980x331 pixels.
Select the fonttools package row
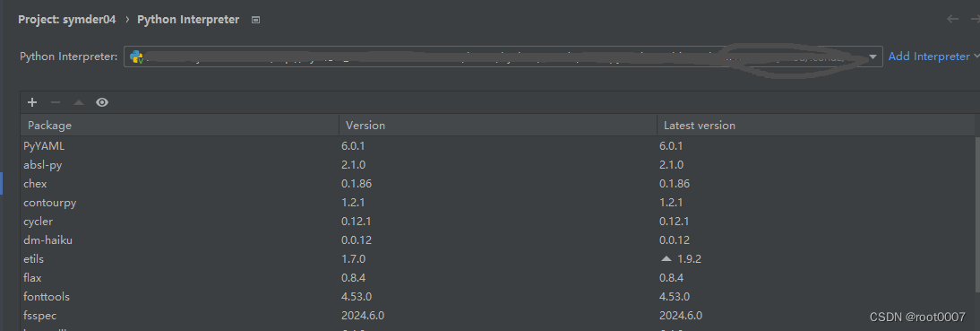(497, 297)
